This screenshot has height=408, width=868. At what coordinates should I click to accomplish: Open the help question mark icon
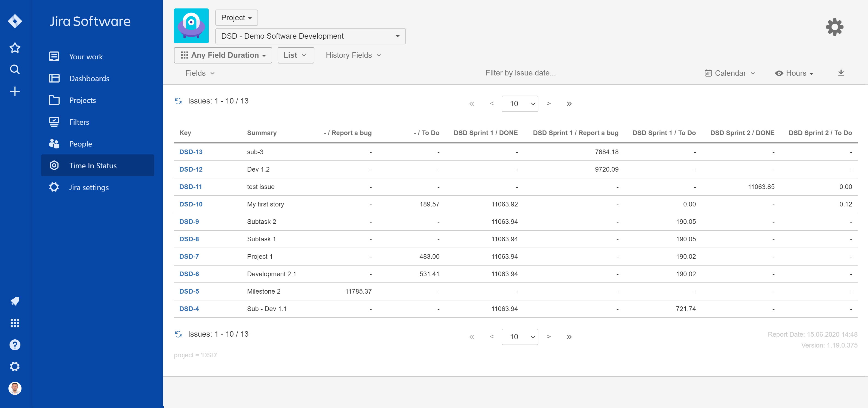coord(15,345)
